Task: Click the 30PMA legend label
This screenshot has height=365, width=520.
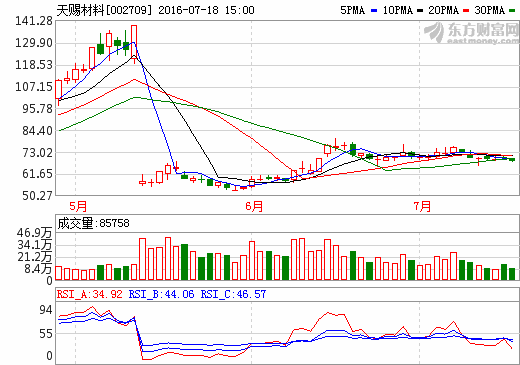Action: 489,10
